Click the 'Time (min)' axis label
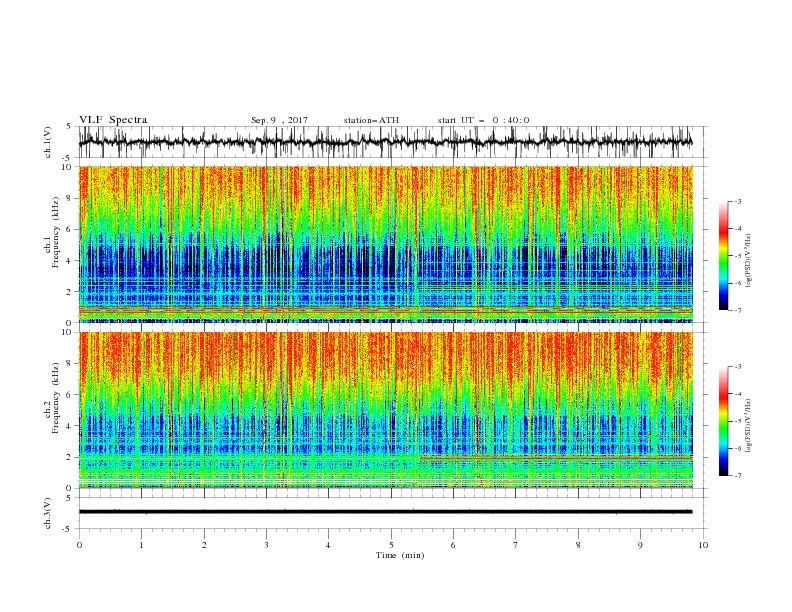 point(400,555)
